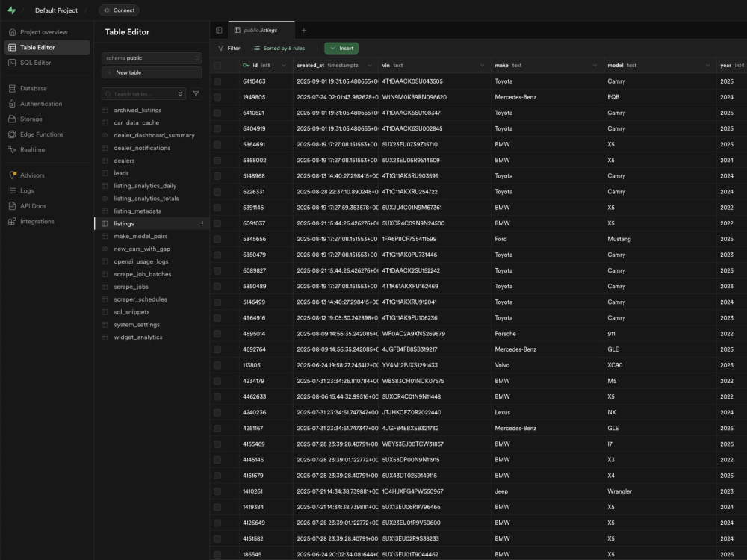Select Default Project breadcrumb
747x560 pixels.
point(56,10)
